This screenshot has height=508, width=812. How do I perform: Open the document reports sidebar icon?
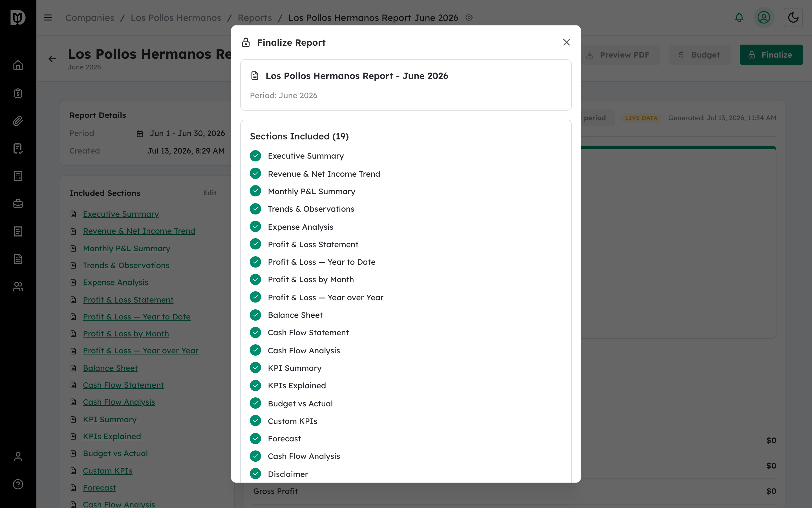point(18,259)
